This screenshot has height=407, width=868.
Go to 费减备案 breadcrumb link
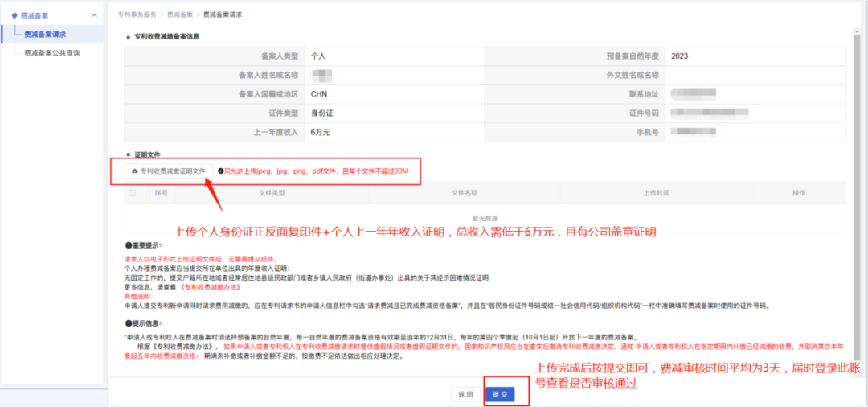coord(180,14)
